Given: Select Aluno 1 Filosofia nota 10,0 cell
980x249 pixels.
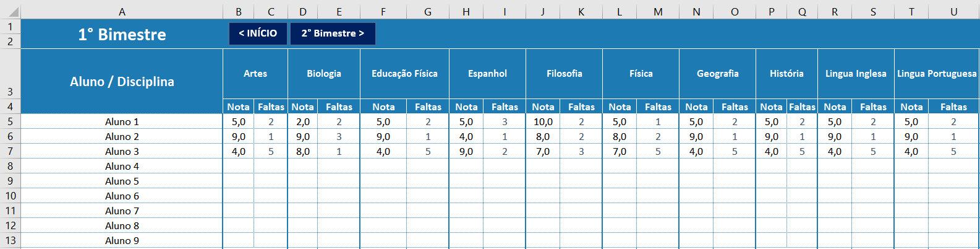Looking at the screenshot, I should click(543, 121).
